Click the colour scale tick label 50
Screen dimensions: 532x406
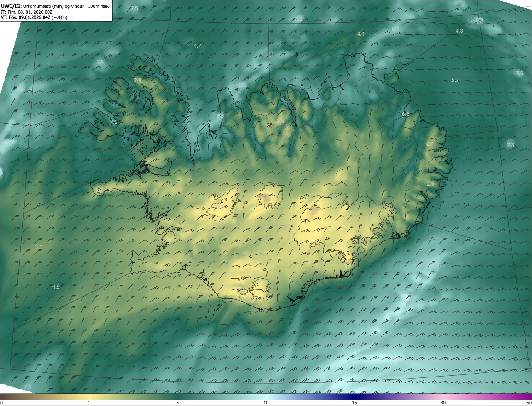click(x=529, y=403)
